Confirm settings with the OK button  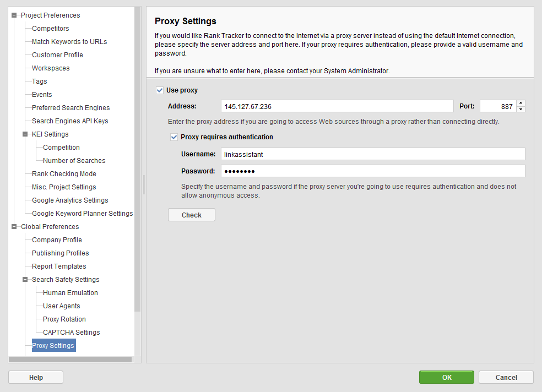(447, 377)
